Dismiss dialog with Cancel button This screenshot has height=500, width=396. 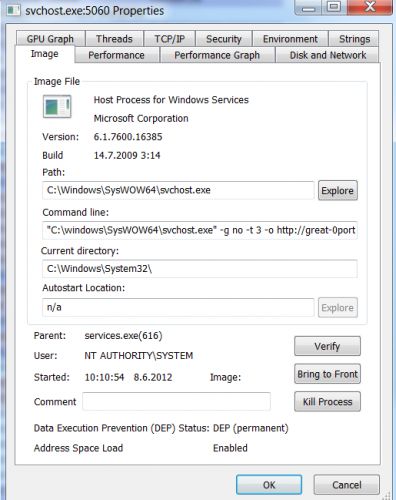pyautogui.click(x=346, y=485)
